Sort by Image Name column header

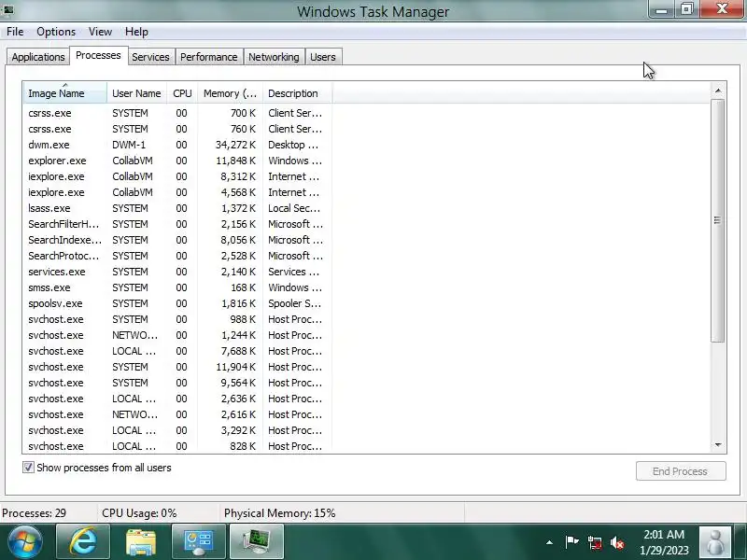coord(64,92)
